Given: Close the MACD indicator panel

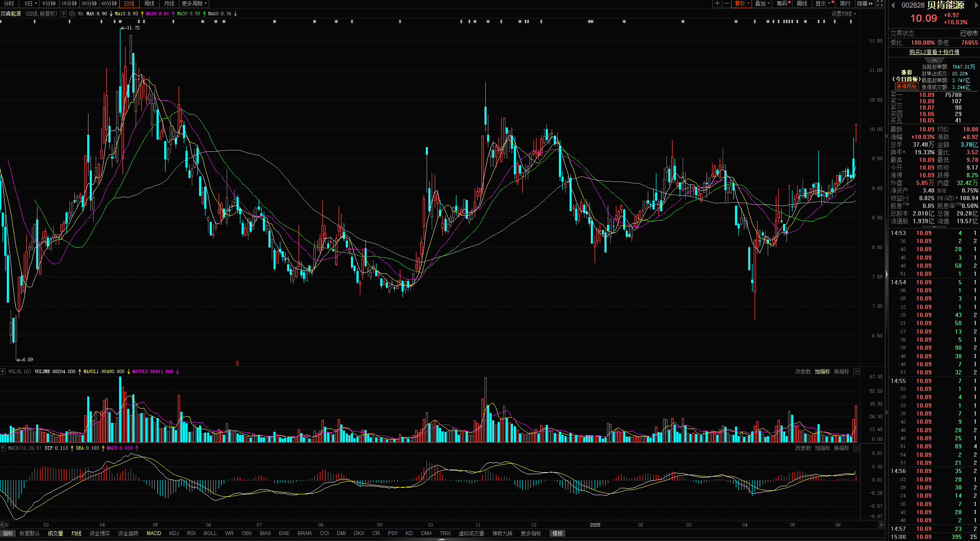Looking at the screenshot, I should (856, 448).
